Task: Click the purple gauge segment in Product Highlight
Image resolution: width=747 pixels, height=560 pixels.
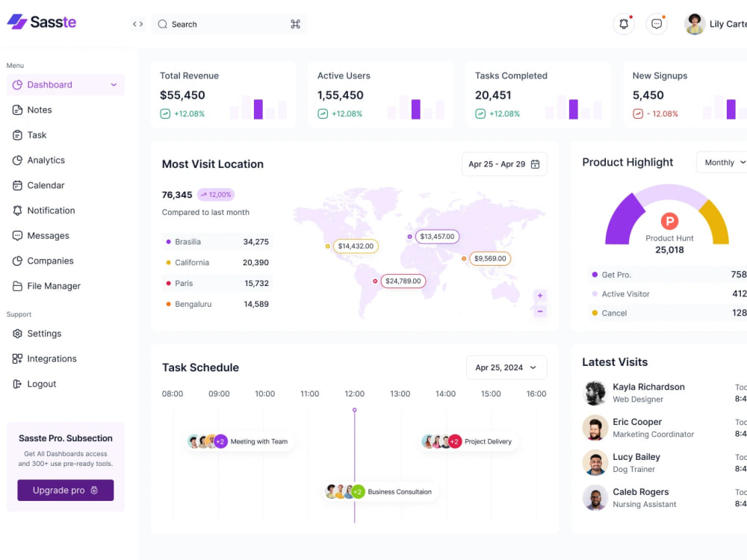Action: click(x=623, y=221)
